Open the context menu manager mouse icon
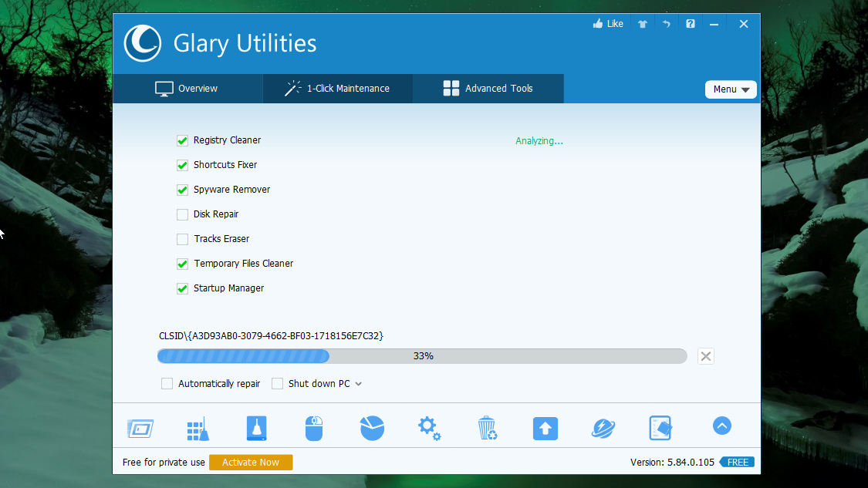868x488 pixels. pyautogui.click(x=314, y=428)
